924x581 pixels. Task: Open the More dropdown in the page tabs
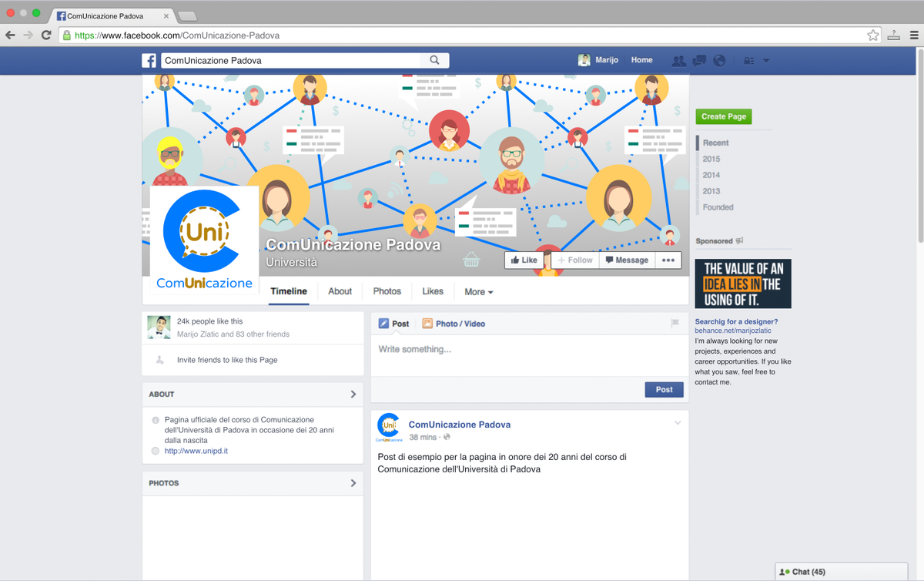click(x=478, y=292)
